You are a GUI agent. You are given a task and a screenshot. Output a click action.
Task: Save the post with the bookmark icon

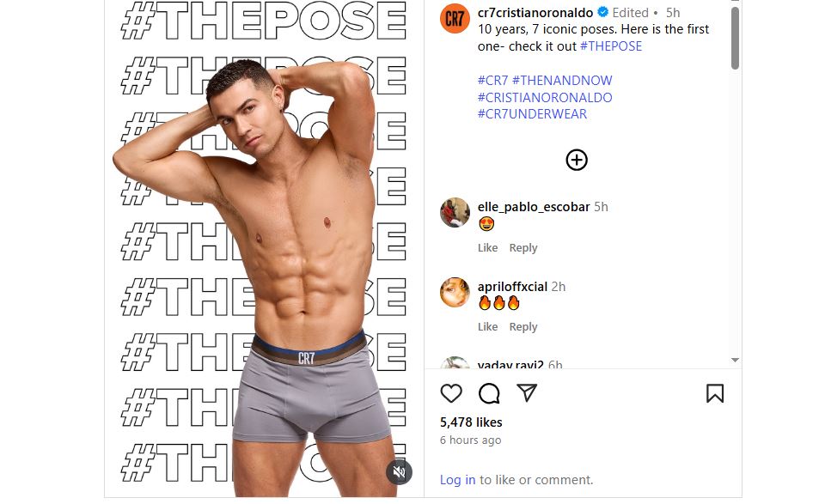(714, 393)
